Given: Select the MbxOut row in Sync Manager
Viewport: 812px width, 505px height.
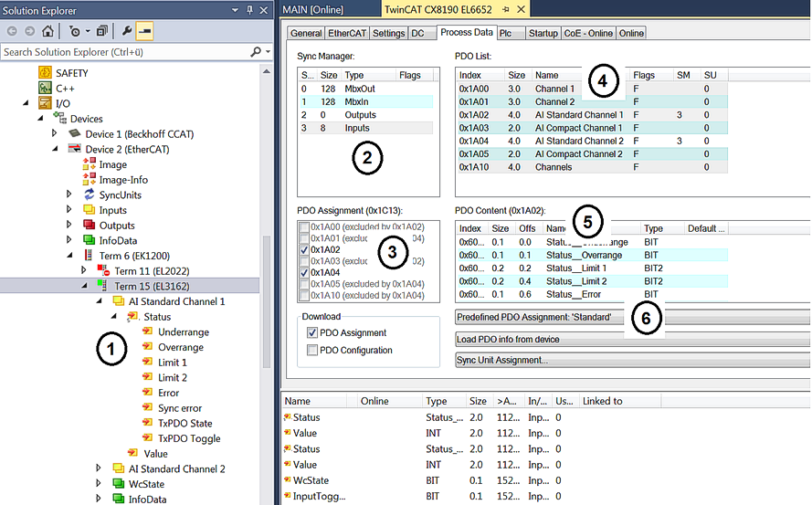Looking at the screenshot, I should point(366,89).
